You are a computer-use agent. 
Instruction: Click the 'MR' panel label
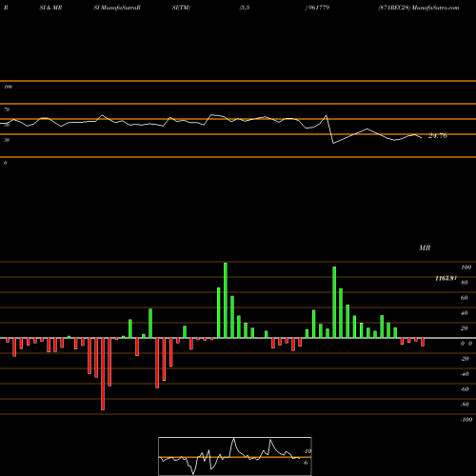click(425, 248)
